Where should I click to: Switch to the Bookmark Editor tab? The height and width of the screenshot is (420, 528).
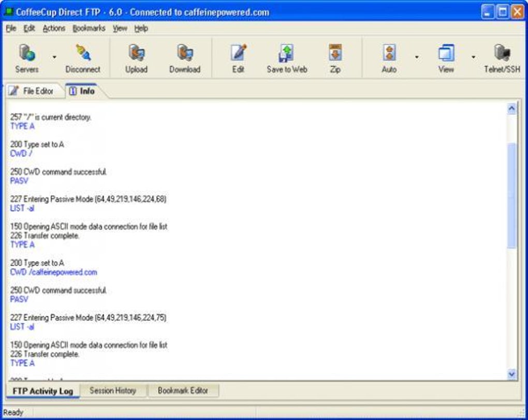[183, 390]
